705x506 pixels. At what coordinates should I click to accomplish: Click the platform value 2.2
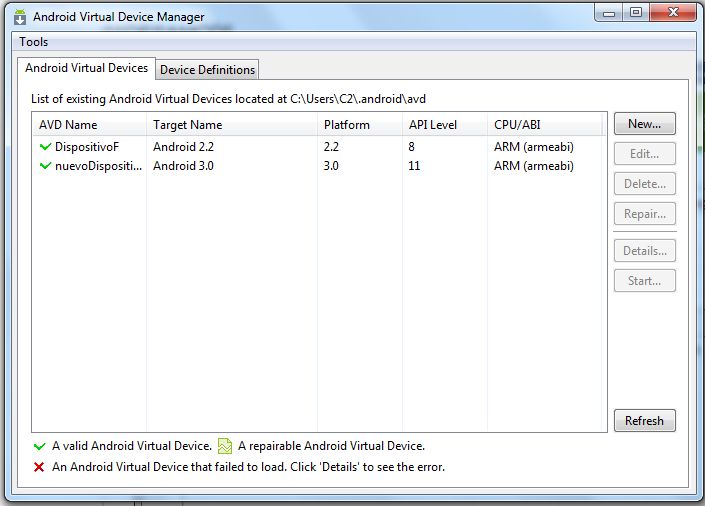331,147
